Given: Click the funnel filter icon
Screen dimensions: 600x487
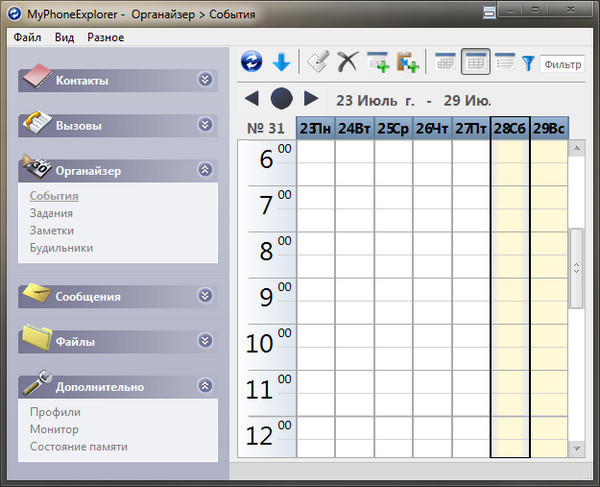Looking at the screenshot, I should [x=528, y=63].
